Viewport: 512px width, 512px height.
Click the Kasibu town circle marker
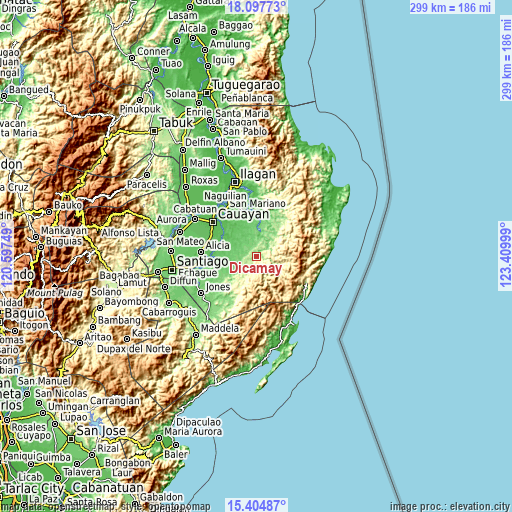[x=127, y=339]
